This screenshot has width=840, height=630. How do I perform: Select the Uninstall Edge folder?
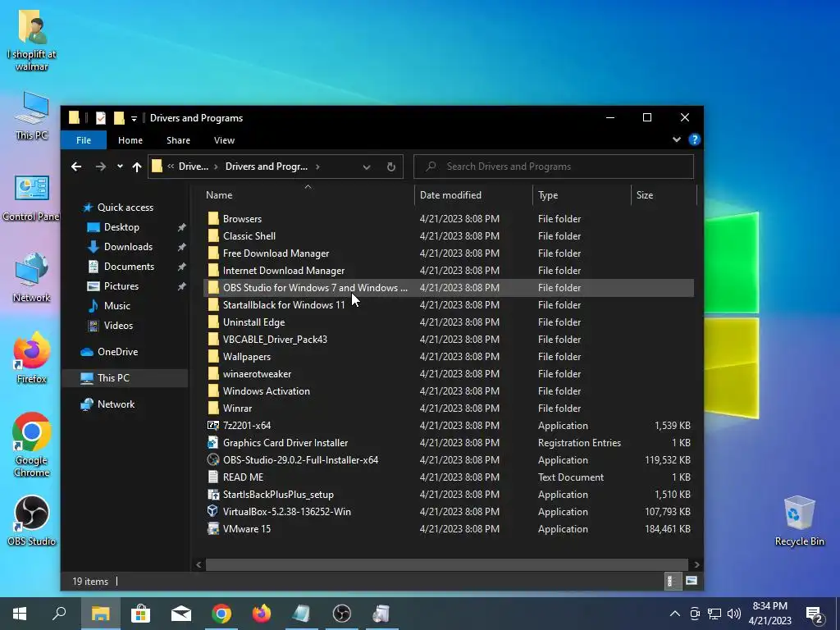click(254, 322)
